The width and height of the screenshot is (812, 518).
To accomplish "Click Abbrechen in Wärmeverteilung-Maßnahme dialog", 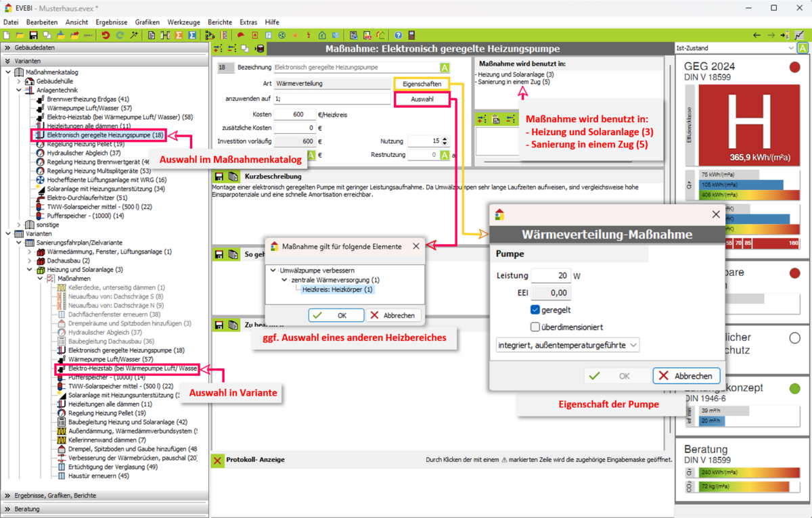I will [686, 376].
